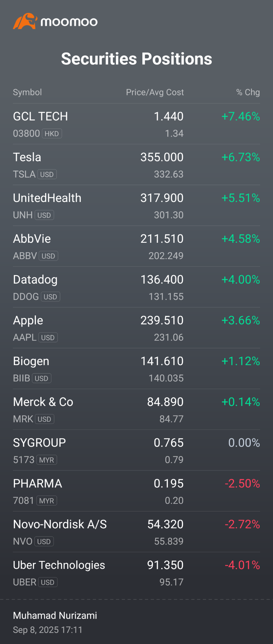Click the Muhamad Nurizami username
Screen dimensions: 273x644
pos(55,615)
